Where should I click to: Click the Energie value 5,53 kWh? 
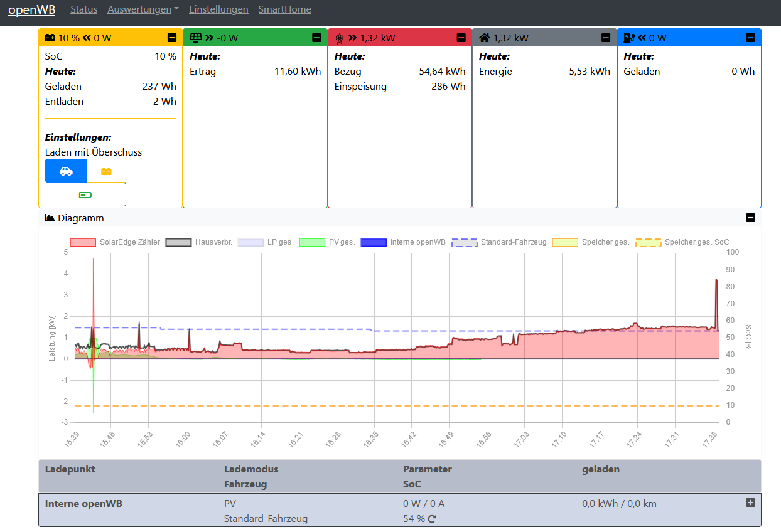[590, 72]
